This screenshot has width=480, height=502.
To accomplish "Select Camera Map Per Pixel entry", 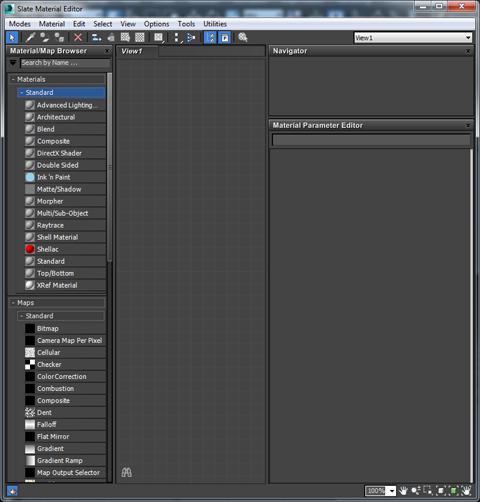I will pos(65,340).
